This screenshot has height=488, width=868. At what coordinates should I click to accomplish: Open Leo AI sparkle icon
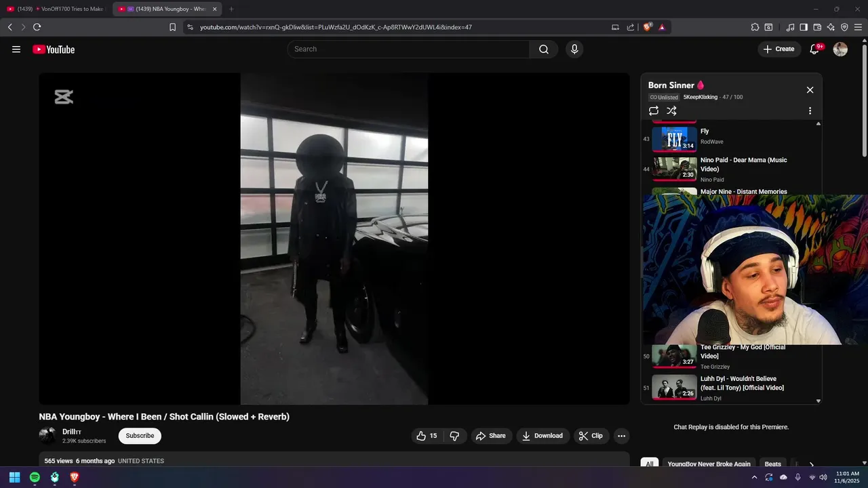coord(831,27)
